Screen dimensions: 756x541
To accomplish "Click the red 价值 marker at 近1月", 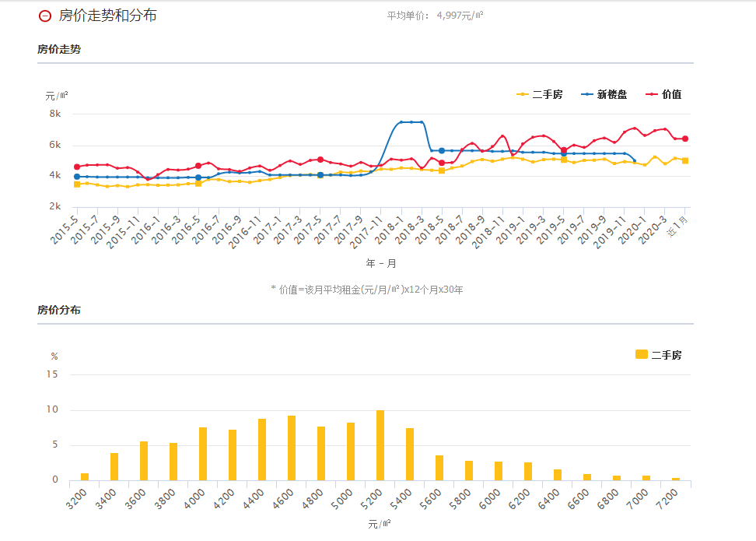I will tap(685, 139).
